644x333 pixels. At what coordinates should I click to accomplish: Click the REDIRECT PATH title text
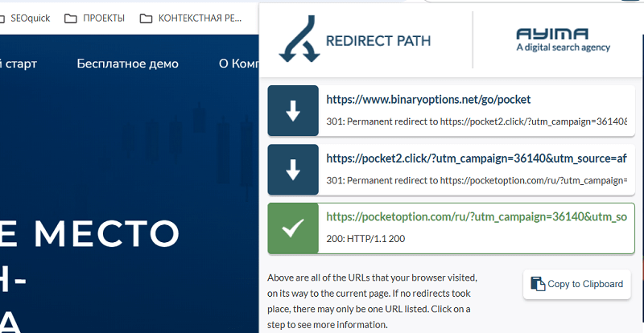(378, 41)
